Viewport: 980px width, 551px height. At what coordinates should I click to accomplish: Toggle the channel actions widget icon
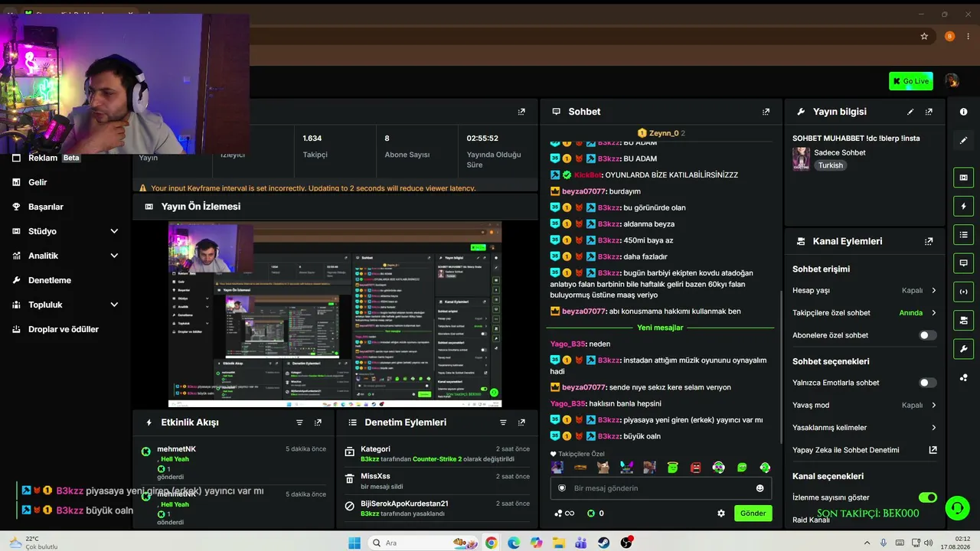[963, 320]
